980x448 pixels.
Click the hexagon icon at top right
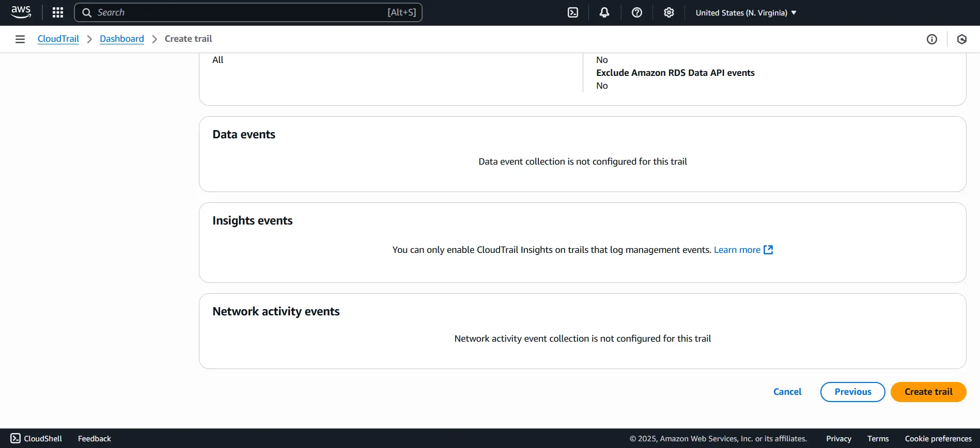click(962, 39)
